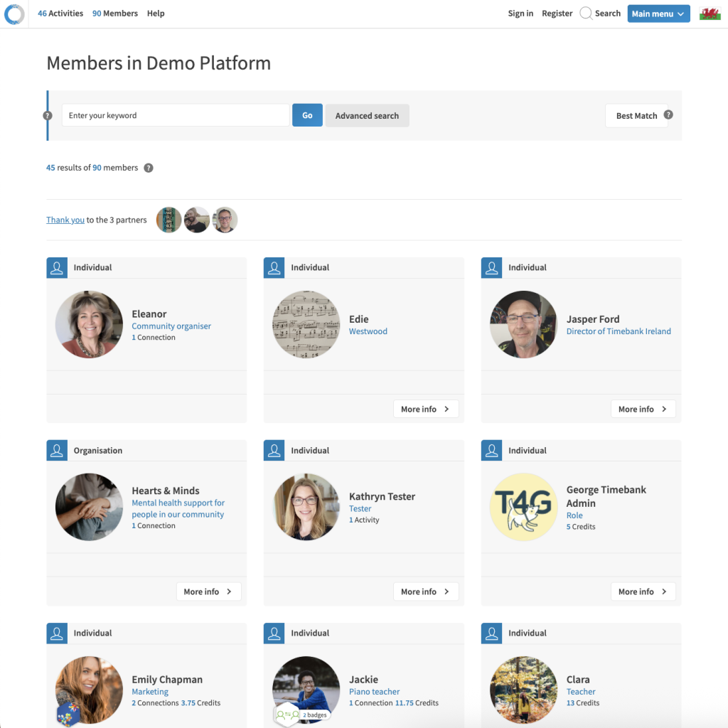This screenshot has width=728, height=728.
Task: Click the Welsh flag language icon
Action: tap(710, 14)
